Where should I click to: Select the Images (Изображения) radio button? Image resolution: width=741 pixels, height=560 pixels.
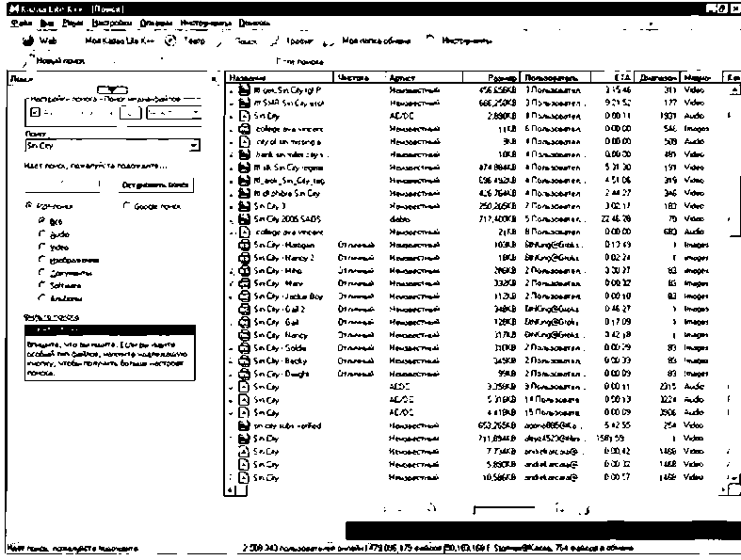[41, 260]
